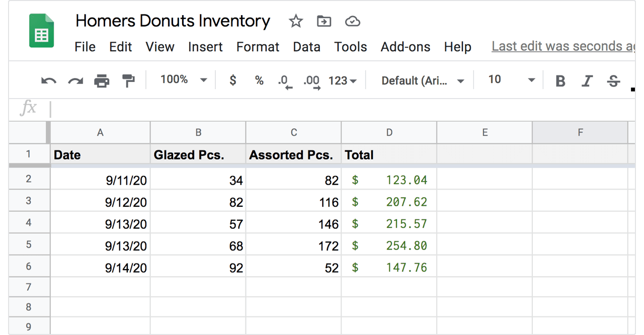Apply percent format button
Viewport: 644px width, 335px height.
259,80
